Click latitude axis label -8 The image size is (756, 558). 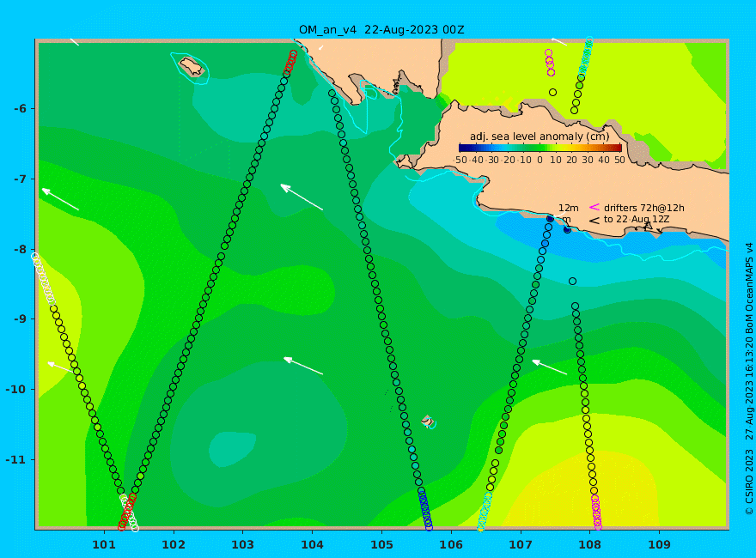pyautogui.click(x=21, y=250)
